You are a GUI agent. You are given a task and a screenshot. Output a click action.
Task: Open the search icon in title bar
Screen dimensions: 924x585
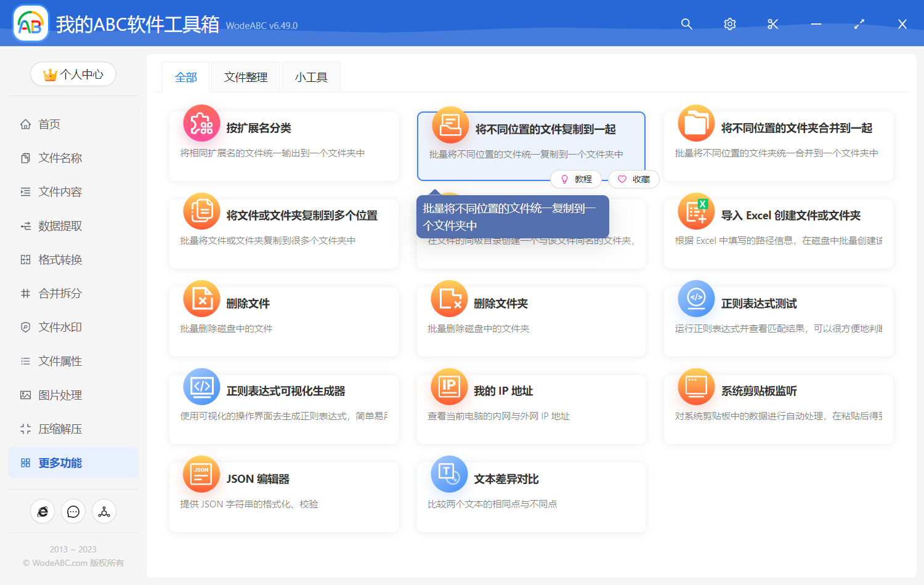pyautogui.click(x=686, y=24)
